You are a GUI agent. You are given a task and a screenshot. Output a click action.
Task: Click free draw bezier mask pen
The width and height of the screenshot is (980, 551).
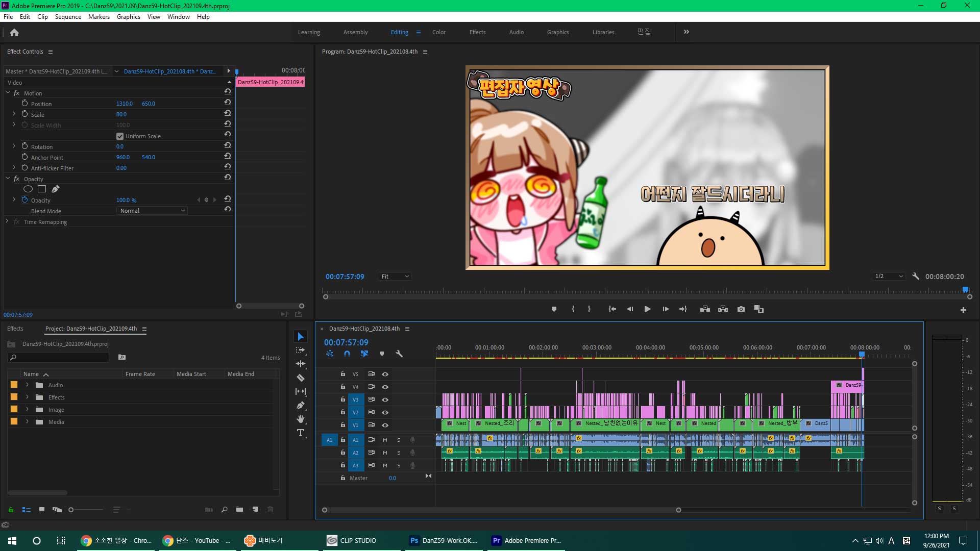[56, 189]
